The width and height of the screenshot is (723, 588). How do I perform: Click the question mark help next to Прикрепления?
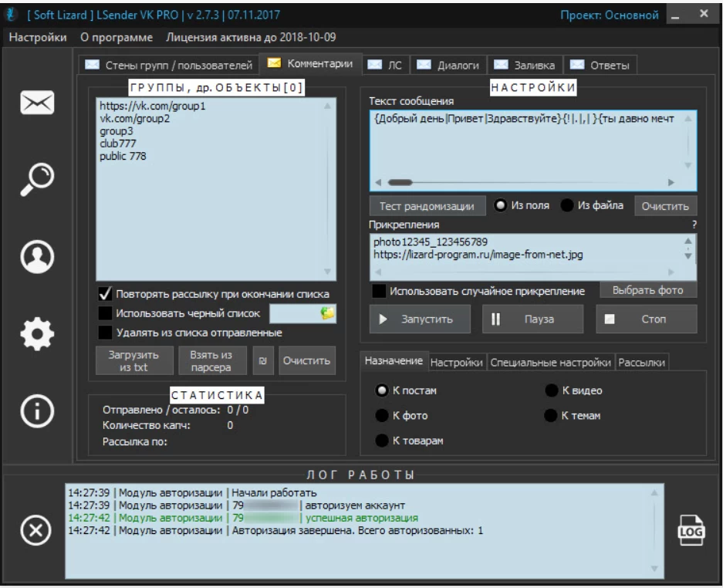(694, 225)
